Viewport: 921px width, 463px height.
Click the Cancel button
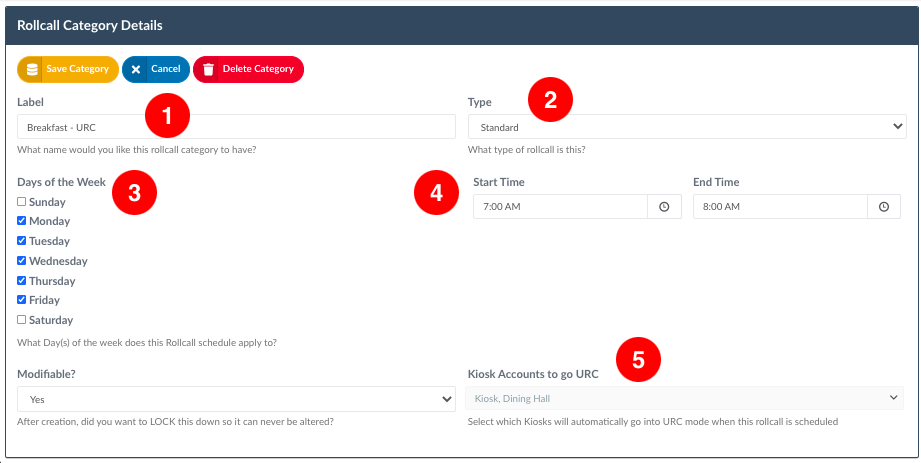tap(156, 69)
